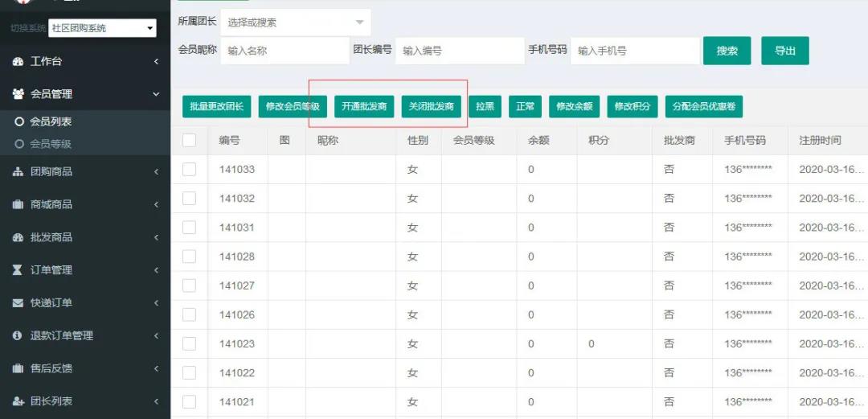Expand the 批发商品 sidebar chevron
Viewport: 868px width, 419px height.
tap(157, 238)
